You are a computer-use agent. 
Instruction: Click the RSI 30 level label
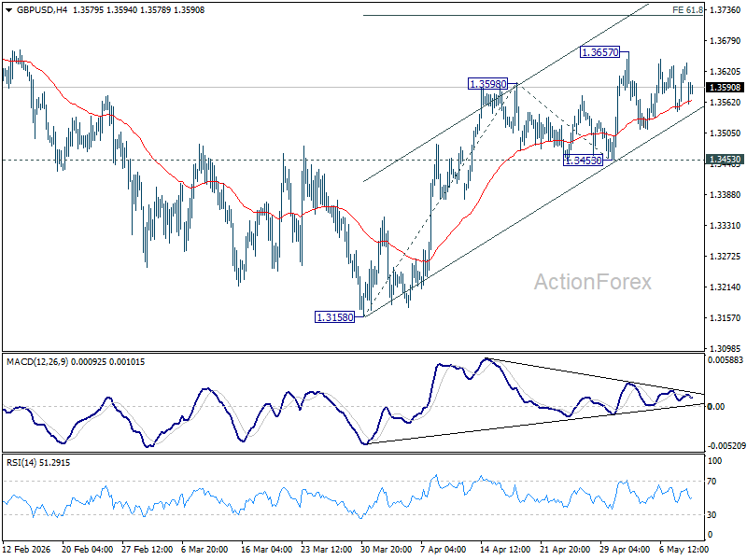click(712, 515)
